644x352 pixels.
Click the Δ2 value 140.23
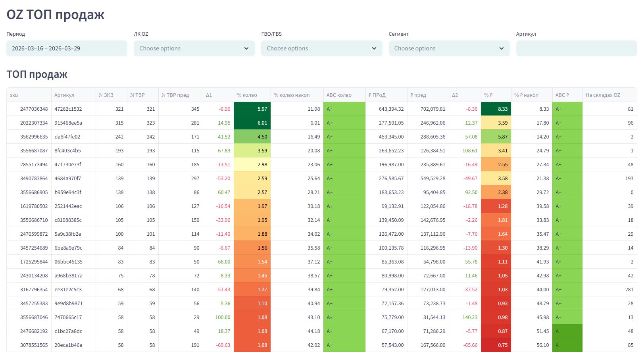pos(465,317)
